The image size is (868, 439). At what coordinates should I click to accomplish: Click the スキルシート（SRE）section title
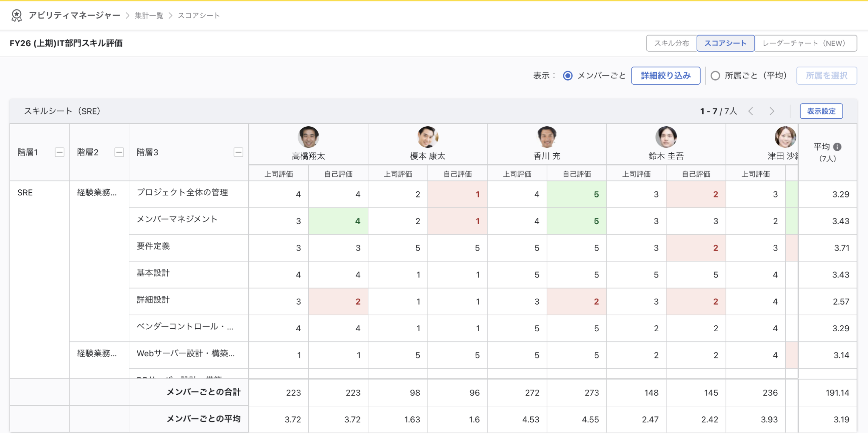62,111
